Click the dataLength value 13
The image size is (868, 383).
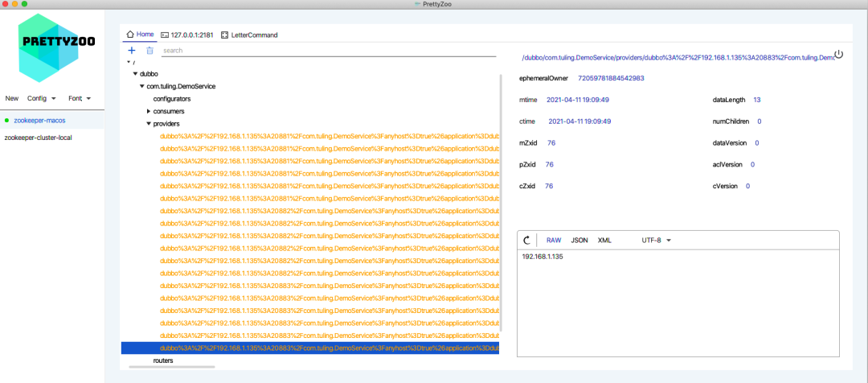point(757,100)
